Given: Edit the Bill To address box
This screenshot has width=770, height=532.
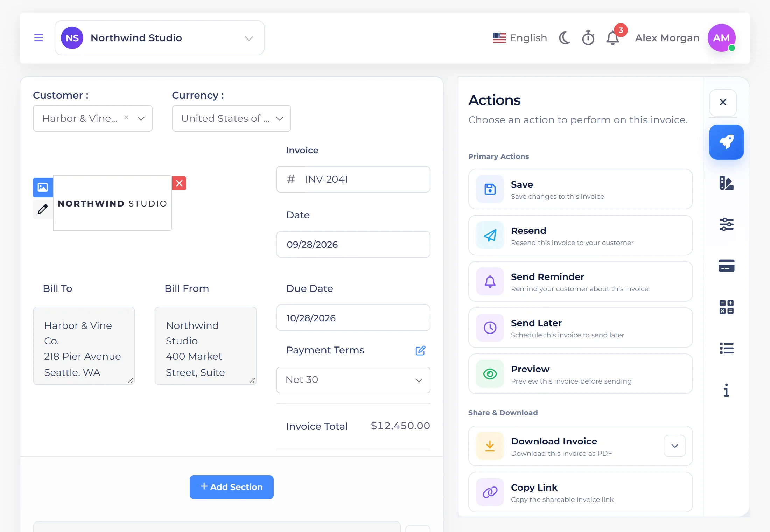Looking at the screenshot, I should (x=84, y=346).
